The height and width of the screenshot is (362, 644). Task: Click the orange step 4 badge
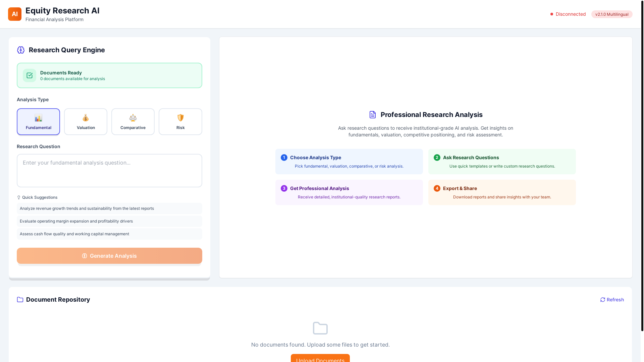[x=437, y=188]
